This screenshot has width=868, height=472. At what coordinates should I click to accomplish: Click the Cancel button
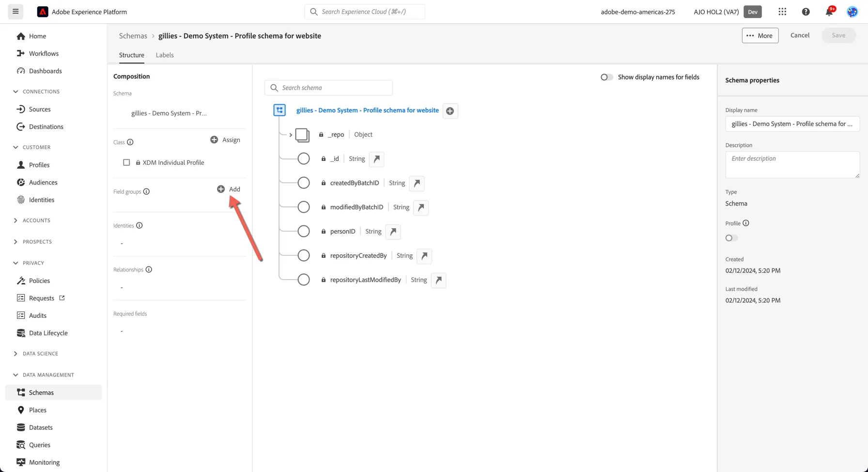[800, 35]
